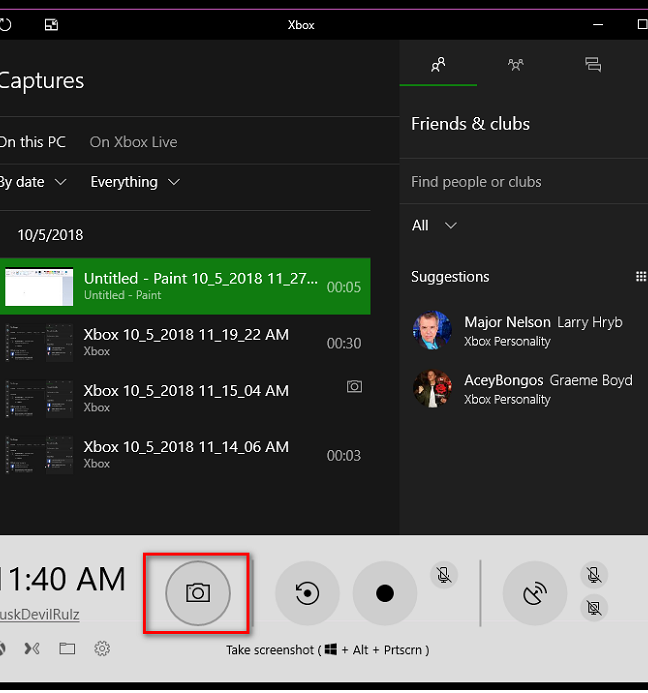Open the Untitled - Paint capture thumbnail
The width and height of the screenshot is (648, 693).
(x=39, y=286)
